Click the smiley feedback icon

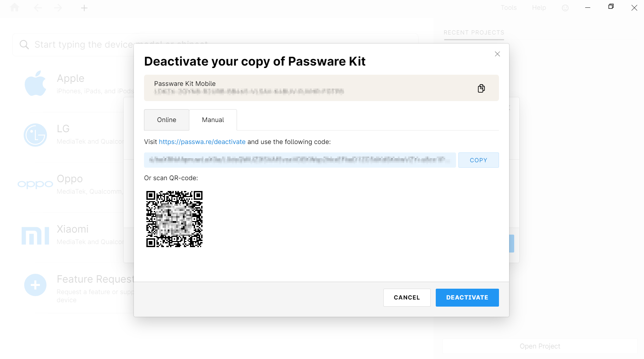[565, 7]
